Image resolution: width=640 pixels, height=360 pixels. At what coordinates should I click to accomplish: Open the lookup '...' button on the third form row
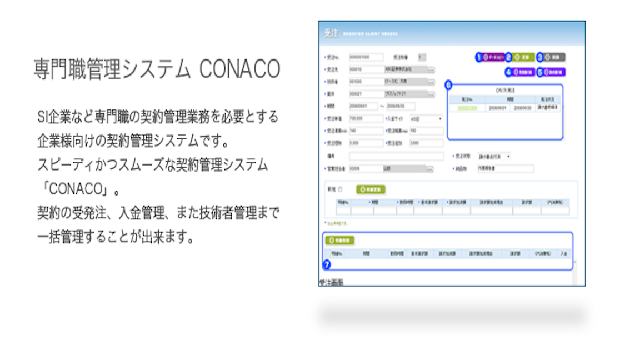(x=431, y=82)
